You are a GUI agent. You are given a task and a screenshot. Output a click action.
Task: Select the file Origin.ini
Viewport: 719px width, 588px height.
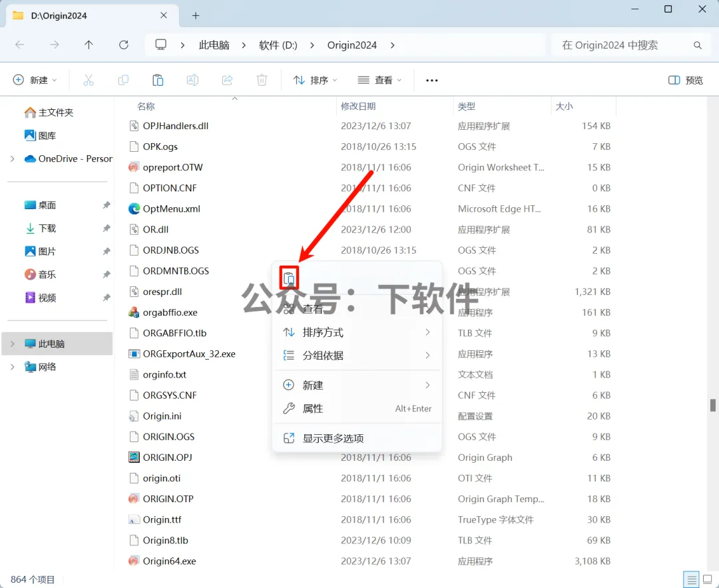tap(162, 416)
